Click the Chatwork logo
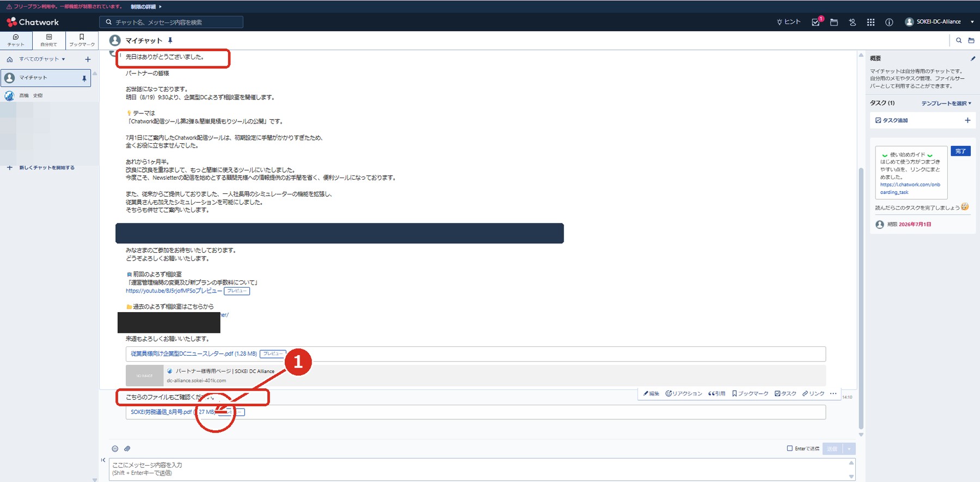This screenshot has height=482, width=980. click(x=33, y=22)
